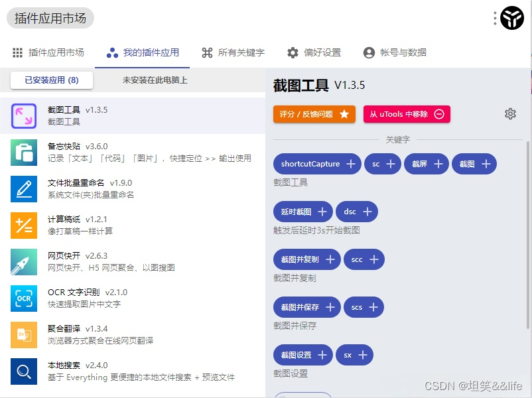Click plus on the 截图设置 keyword
The height and width of the screenshot is (398, 532).
(x=322, y=355)
